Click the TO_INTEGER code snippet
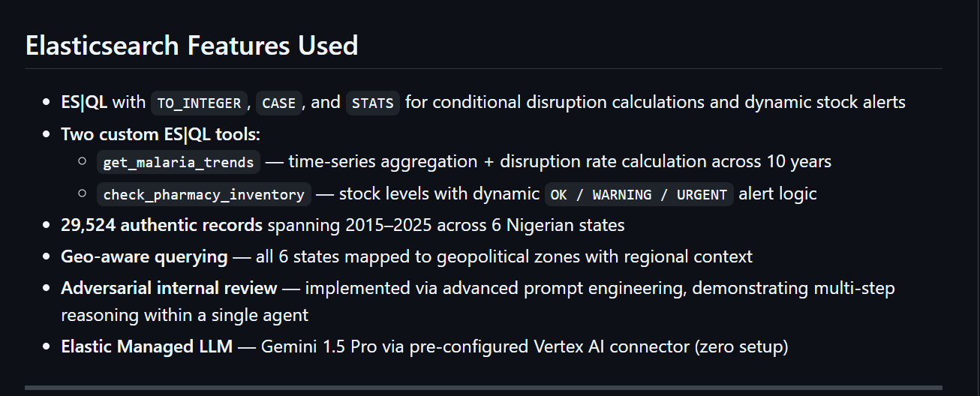This screenshot has height=396, width=980. (199, 103)
